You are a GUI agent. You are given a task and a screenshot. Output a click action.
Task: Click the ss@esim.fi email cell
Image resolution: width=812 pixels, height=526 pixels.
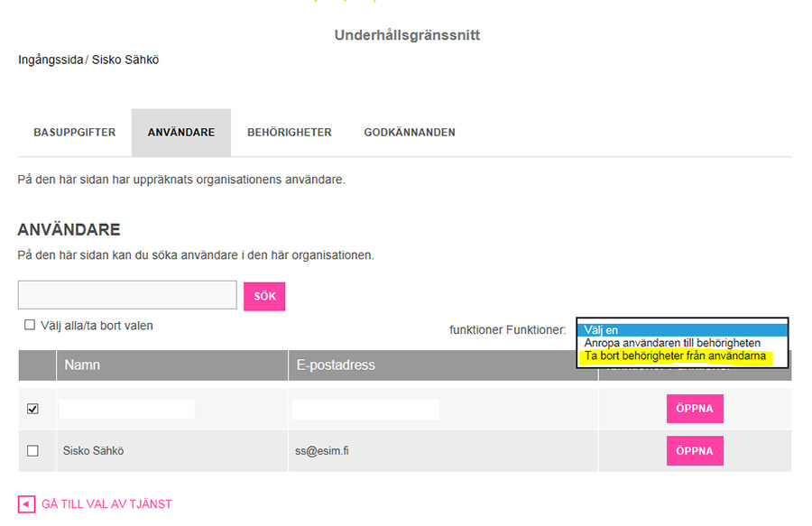321,451
